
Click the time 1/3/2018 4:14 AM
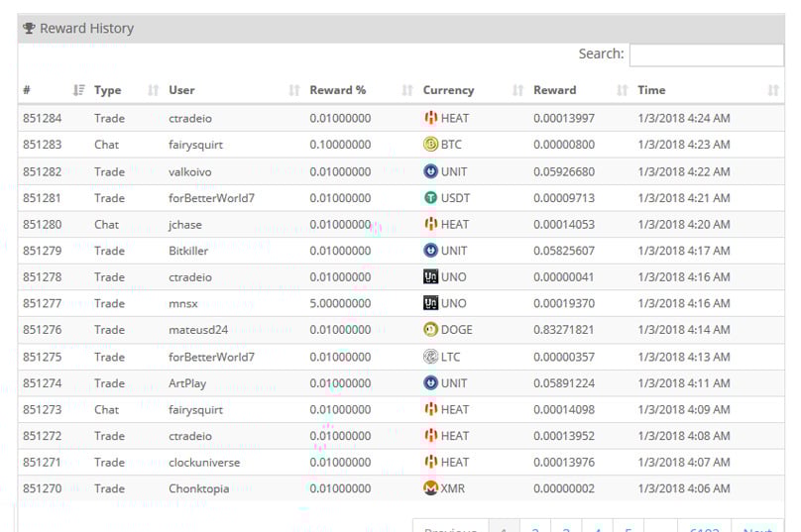click(x=684, y=330)
